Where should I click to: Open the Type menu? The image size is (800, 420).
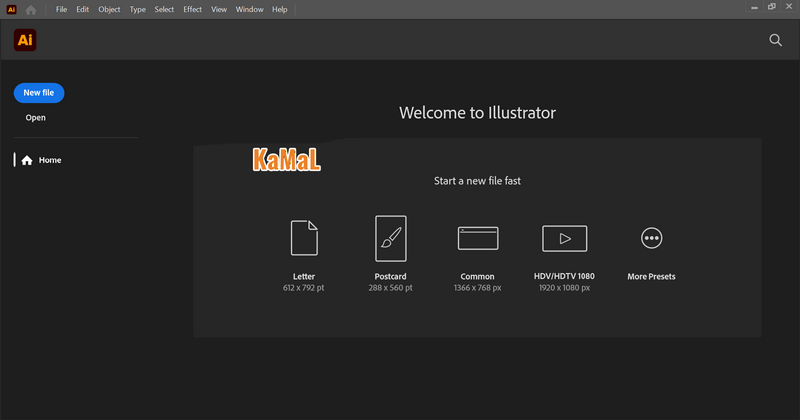pos(137,9)
